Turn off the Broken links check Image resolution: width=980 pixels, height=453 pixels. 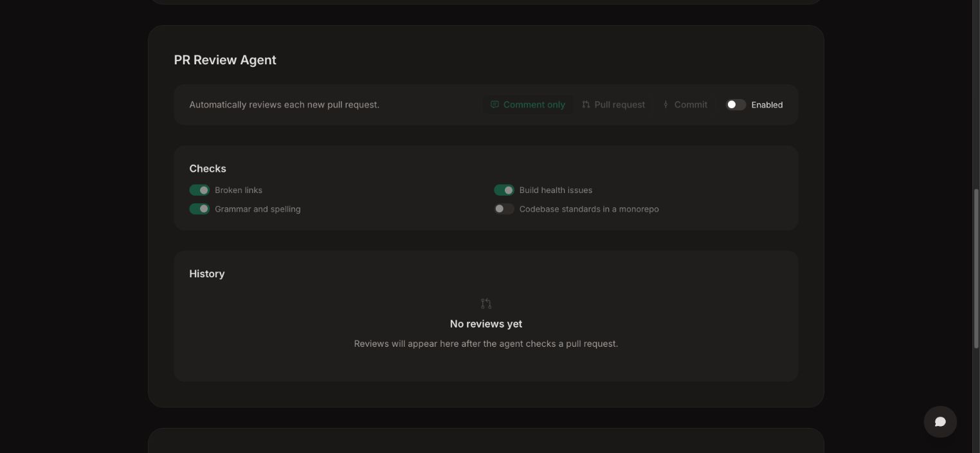pos(199,190)
